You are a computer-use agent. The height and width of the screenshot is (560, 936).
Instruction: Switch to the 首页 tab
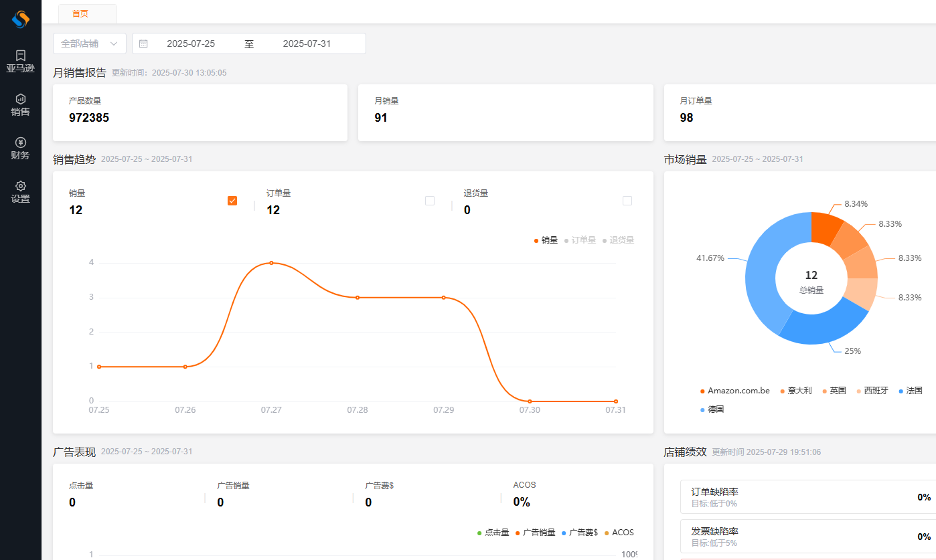[80, 13]
